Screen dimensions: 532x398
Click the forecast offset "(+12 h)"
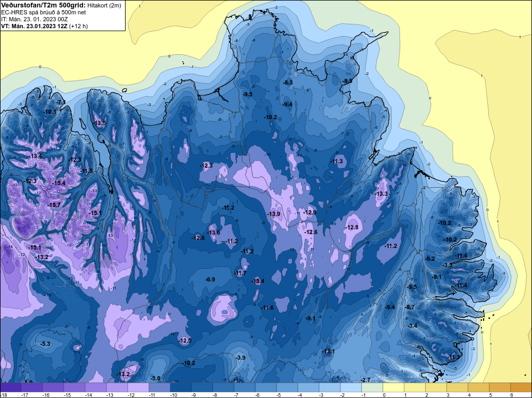(78, 26)
